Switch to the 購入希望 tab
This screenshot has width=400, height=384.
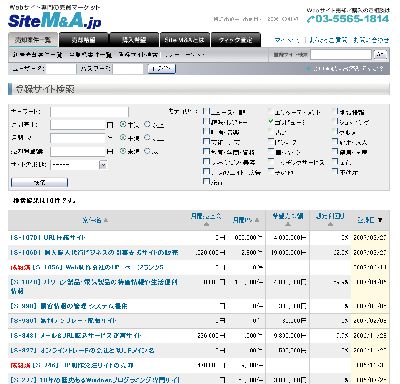[x=134, y=40]
